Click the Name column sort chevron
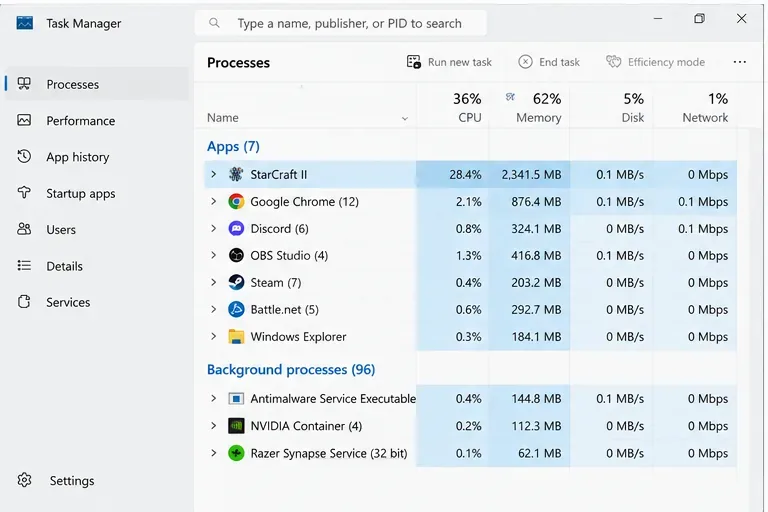The width and height of the screenshot is (768, 512). tap(405, 119)
